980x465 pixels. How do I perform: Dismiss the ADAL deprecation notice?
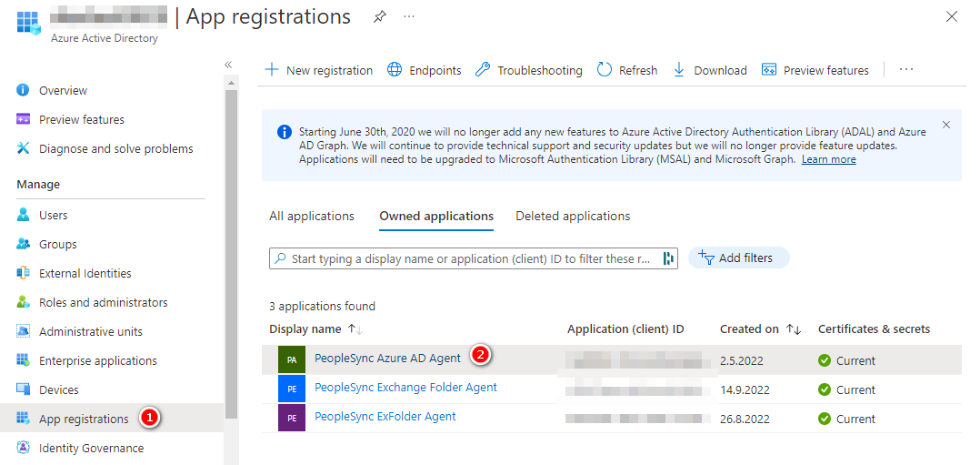pyautogui.click(x=946, y=125)
